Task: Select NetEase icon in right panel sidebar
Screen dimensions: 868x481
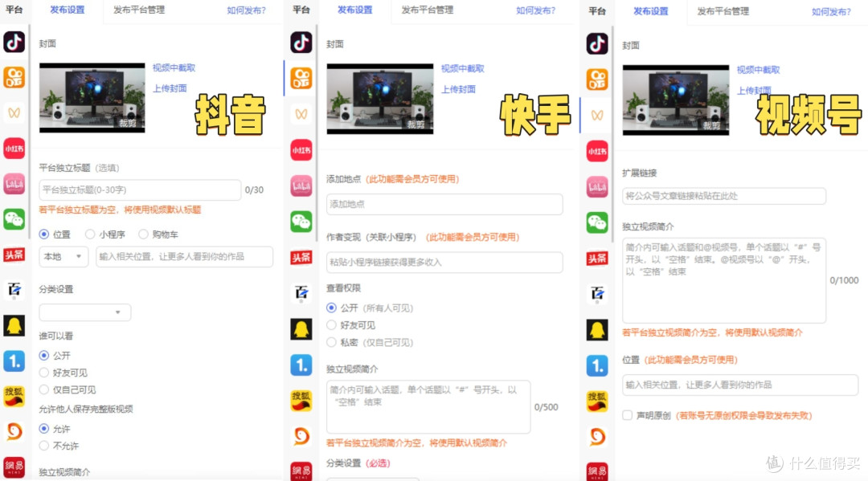Action: (597, 471)
